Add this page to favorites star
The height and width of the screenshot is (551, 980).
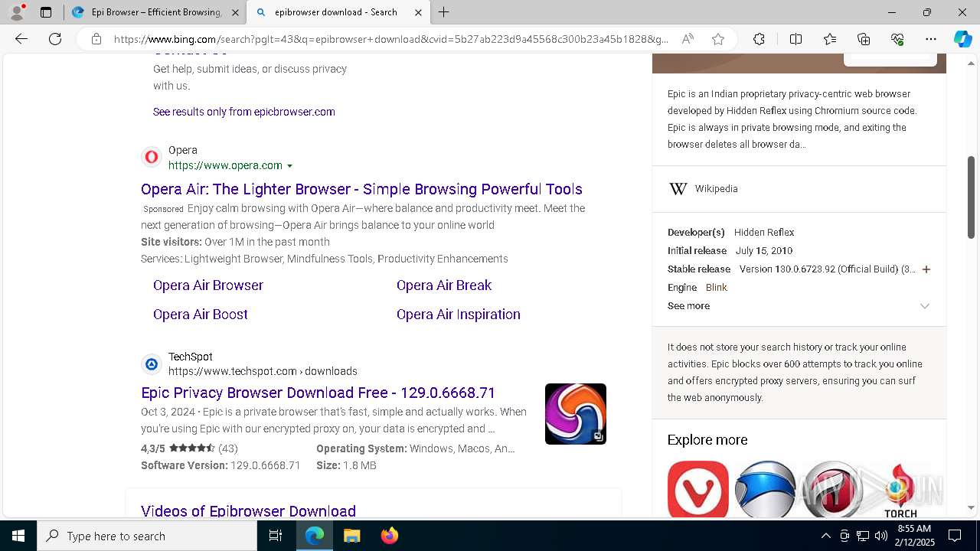[x=718, y=39]
